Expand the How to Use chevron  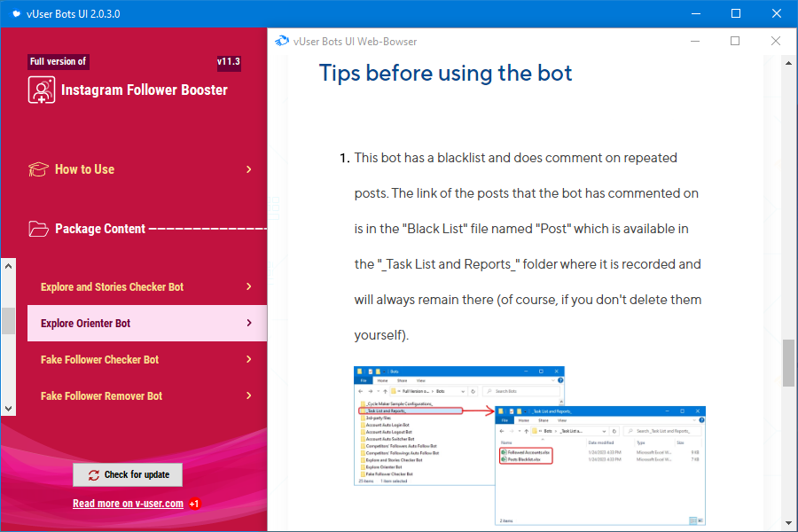pyautogui.click(x=249, y=169)
